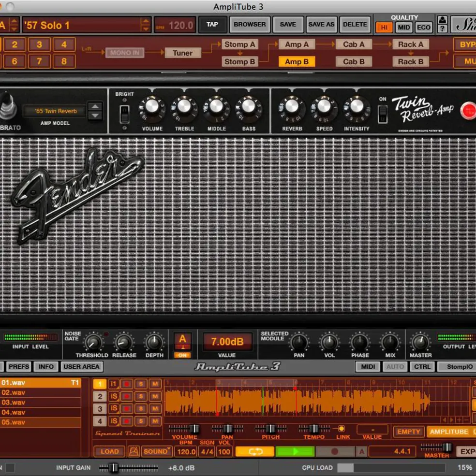The width and height of the screenshot is (476, 476).
Task: Select HI quality mode
Action: pyautogui.click(x=384, y=28)
